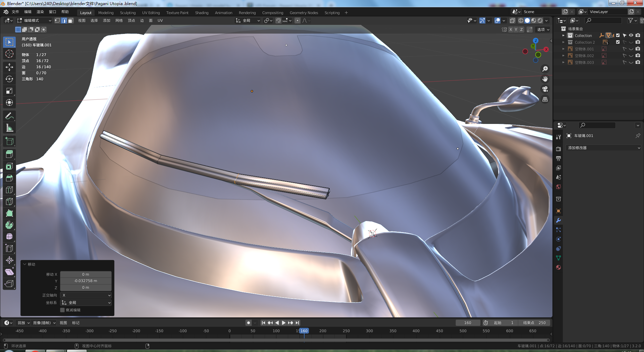This screenshot has height=352, width=644.
Task: Toggle auto keying record button
Action: tap(249, 323)
